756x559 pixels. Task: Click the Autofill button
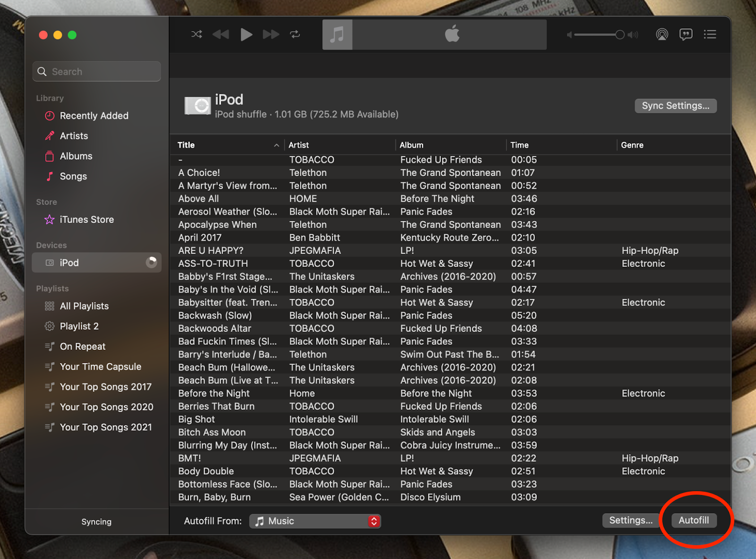click(x=693, y=520)
